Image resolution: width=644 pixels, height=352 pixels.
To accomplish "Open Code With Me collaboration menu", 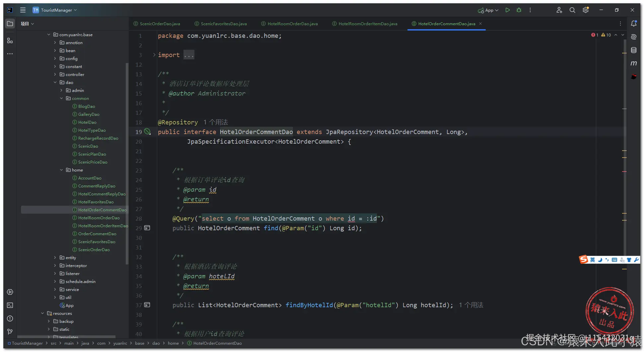I will coord(559,10).
